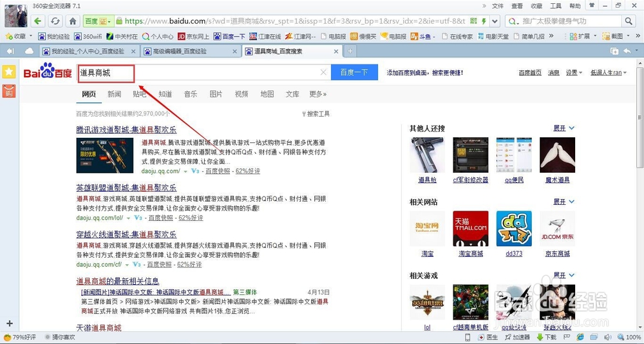Expand 展开 in 其他人还搜 section
This screenshot has width=644, height=344.
(x=564, y=128)
